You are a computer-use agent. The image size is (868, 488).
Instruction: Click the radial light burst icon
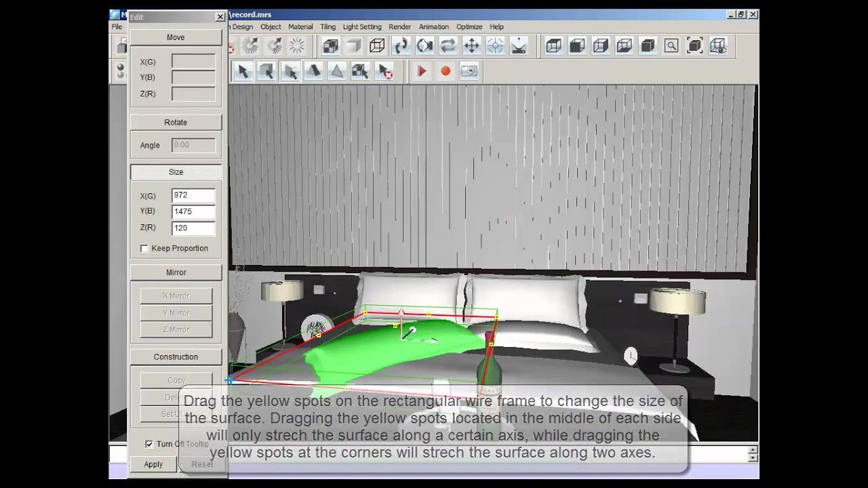click(x=297, y=46)
